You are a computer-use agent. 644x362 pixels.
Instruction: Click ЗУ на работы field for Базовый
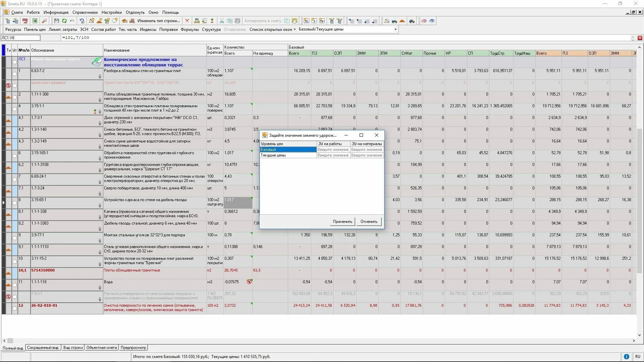coord(333,149)
